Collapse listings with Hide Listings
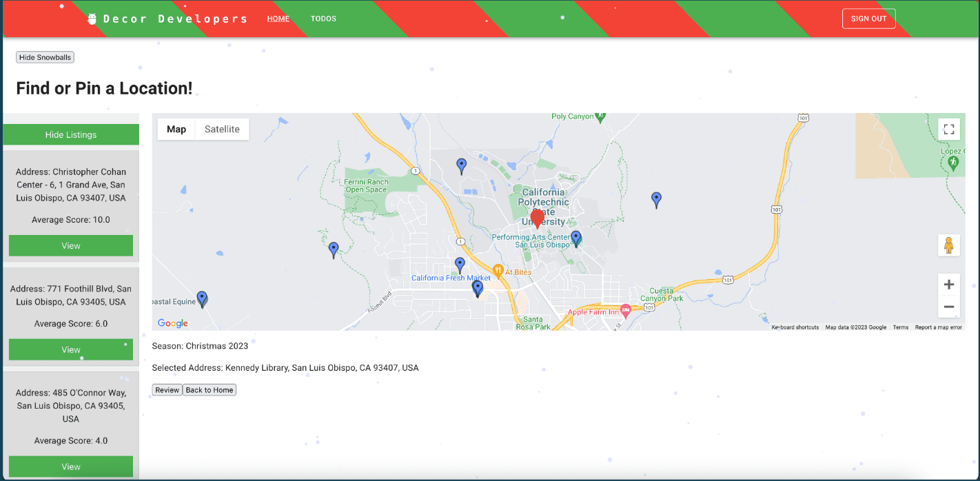The height and width of the screenshot is (481, 980). [71, 135]
